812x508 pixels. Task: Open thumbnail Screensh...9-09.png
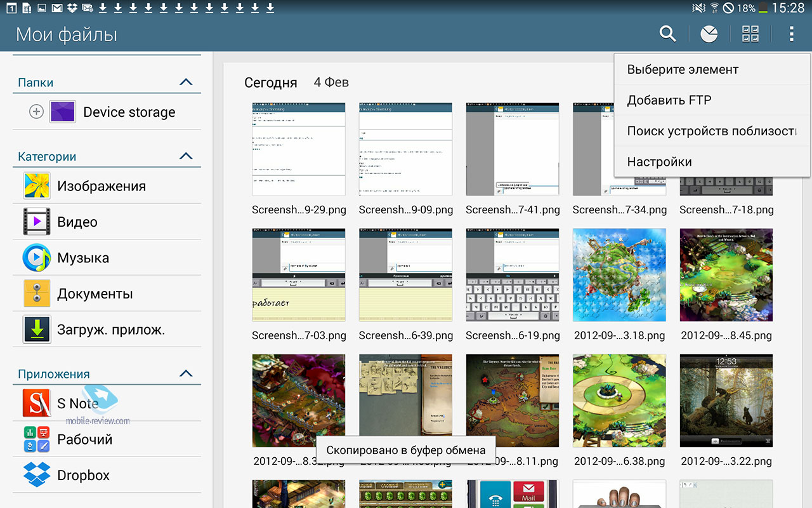406,149
